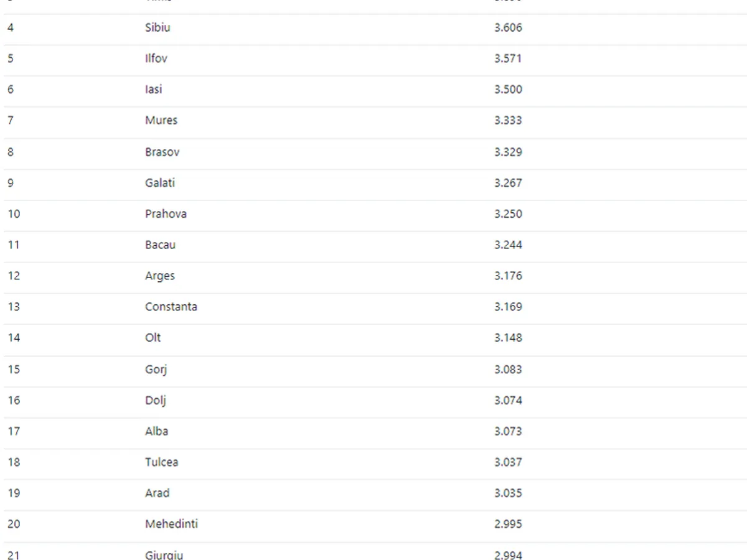The height and width of the screenshot is (560, 747).
Task: Select the 3.500 value cell
Action: [509, 90]
